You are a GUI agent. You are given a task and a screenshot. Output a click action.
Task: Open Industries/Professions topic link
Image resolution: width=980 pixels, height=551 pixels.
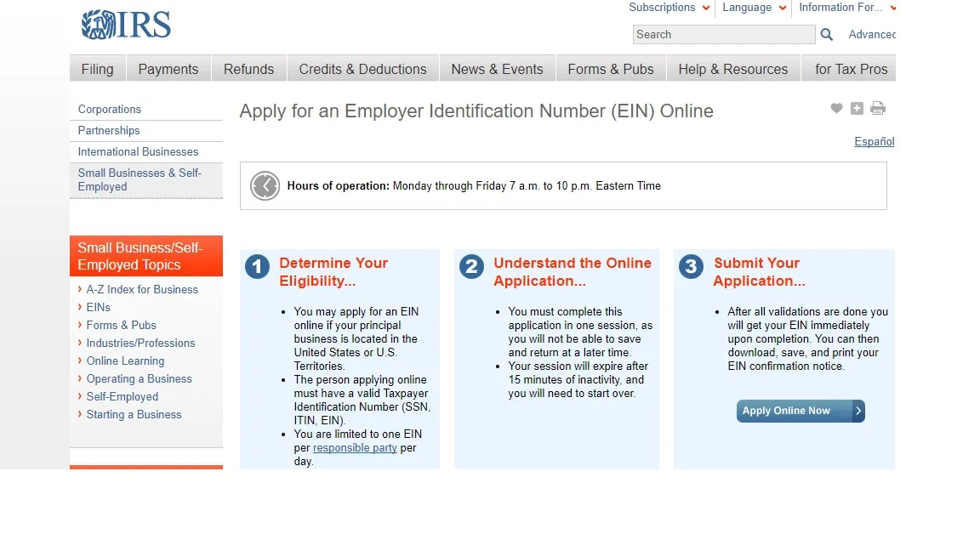coord(140,343)
